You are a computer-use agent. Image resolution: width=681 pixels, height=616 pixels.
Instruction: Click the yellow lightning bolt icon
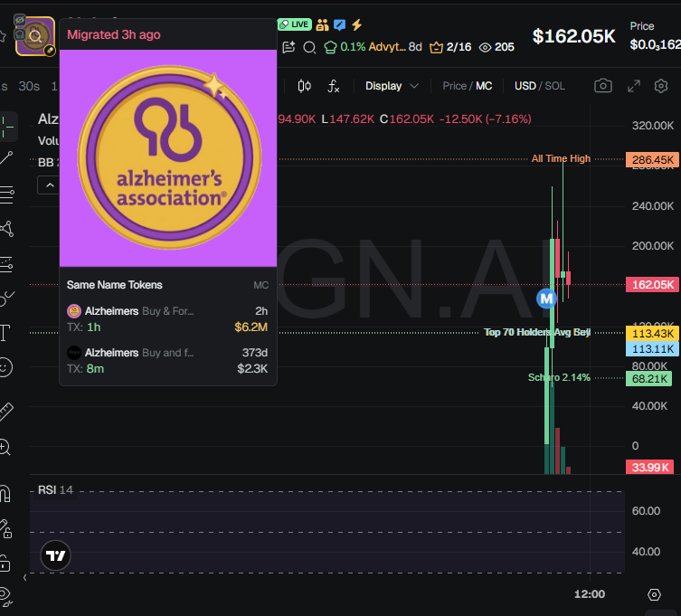pyautogui.click(x=357, y=24)
